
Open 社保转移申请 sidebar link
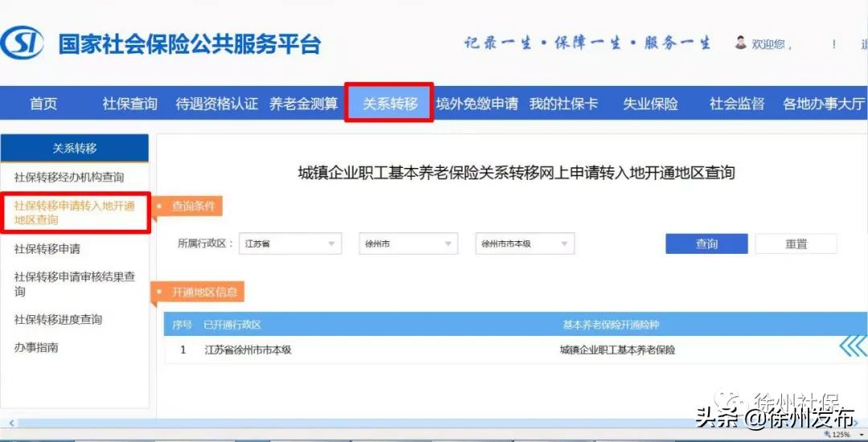47,249
